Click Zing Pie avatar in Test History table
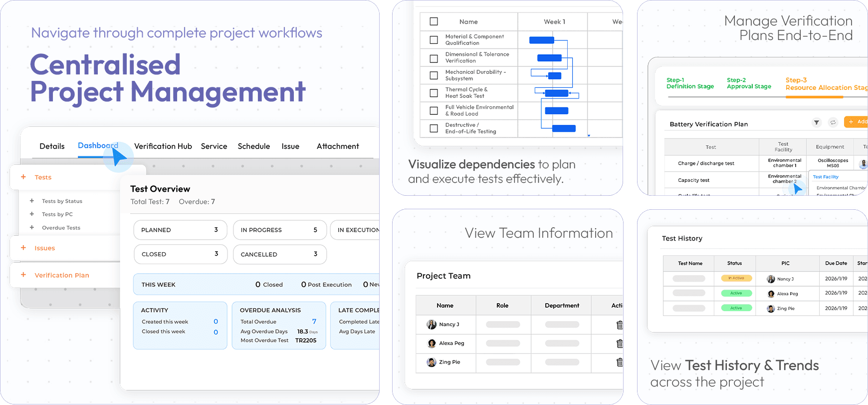The width and height of the screenshot is (868, 405). [x=771, y=309]
